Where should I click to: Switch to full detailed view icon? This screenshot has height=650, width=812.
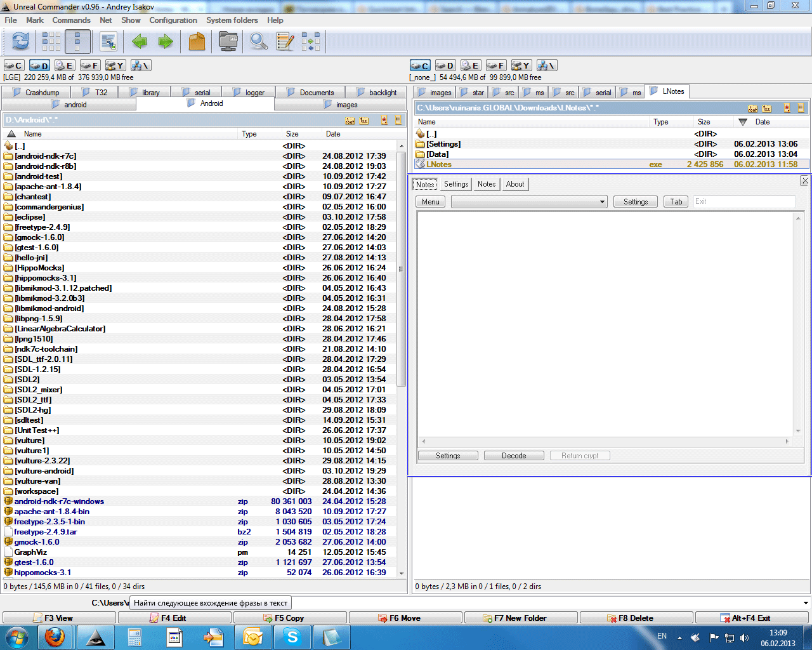click(x=77, y=42)
